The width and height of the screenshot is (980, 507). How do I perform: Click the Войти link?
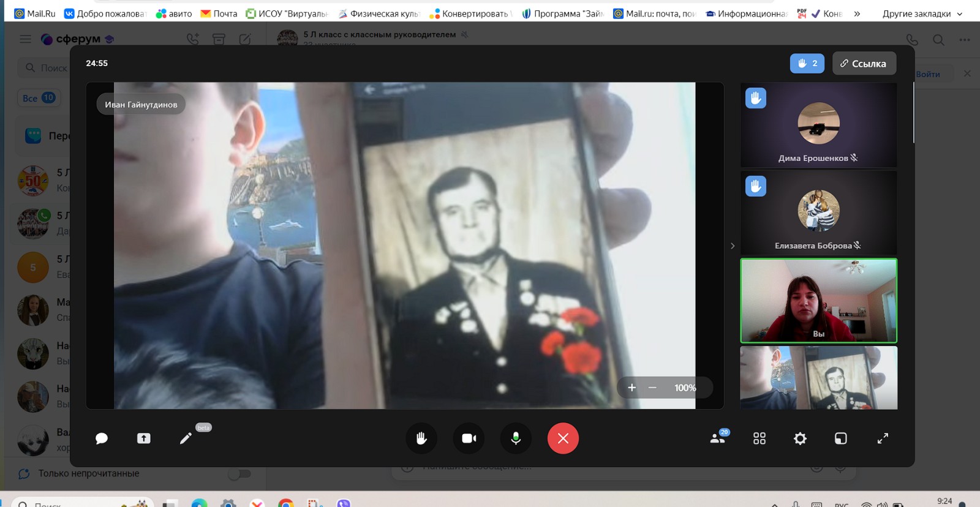point(928,74)
